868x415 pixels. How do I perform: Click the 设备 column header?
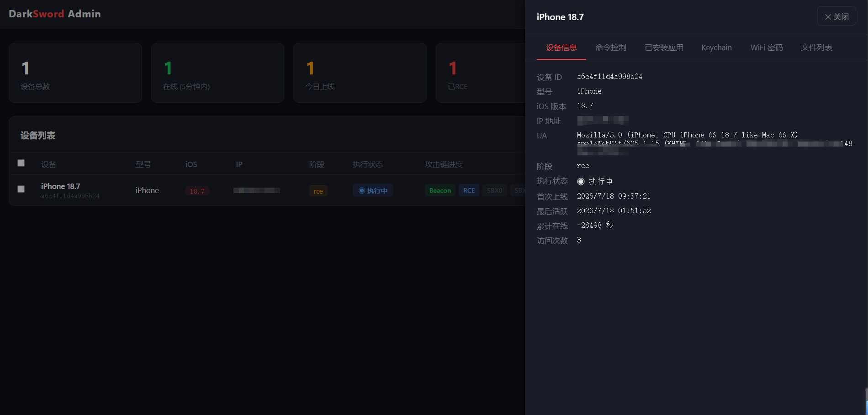(48, 164)
